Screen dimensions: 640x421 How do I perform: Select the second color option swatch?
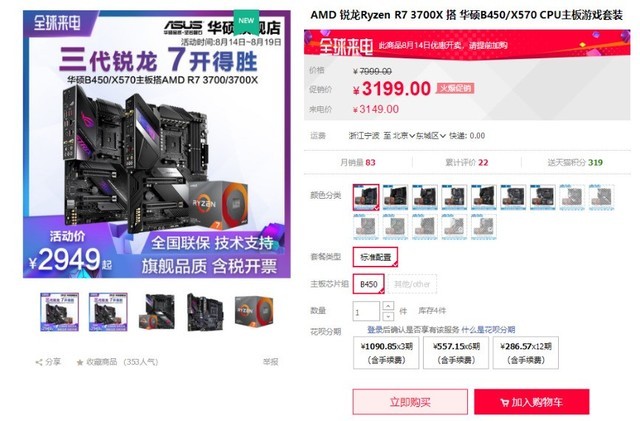click(395, 197)
